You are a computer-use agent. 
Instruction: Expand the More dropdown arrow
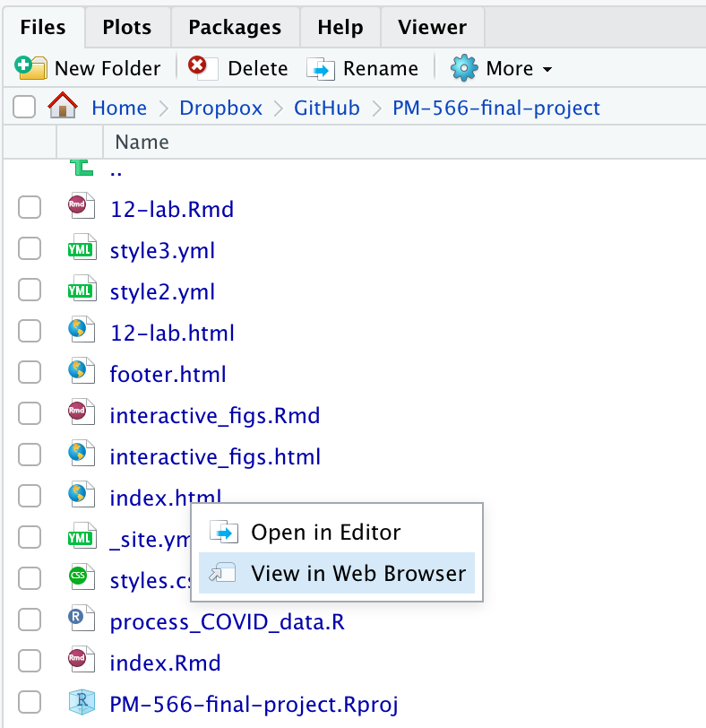(x=547, y=70)
